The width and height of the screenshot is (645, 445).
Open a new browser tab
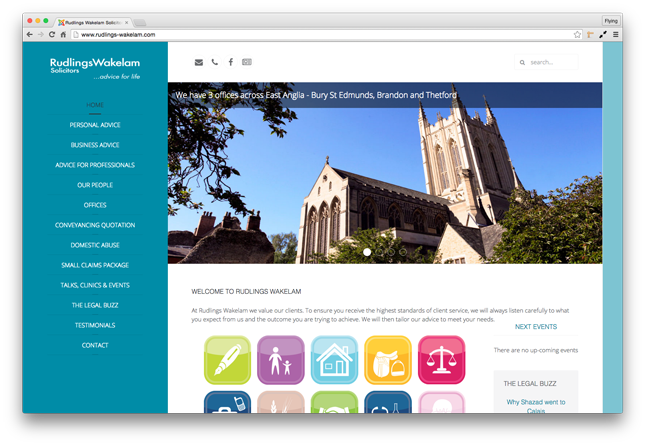140,22
